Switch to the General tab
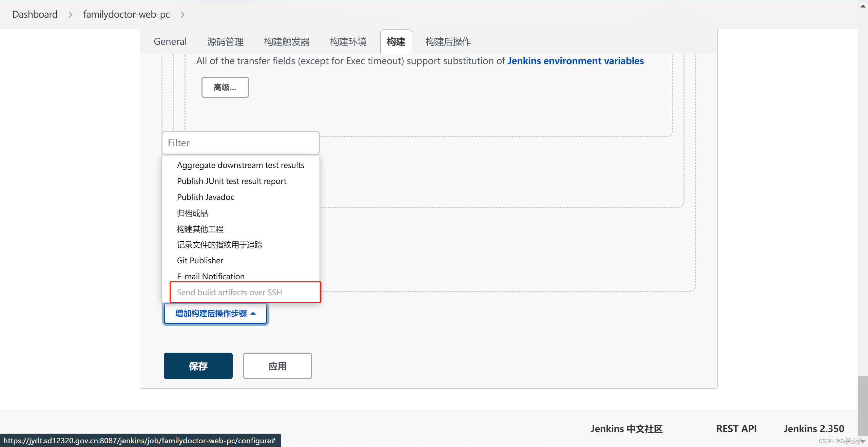 coord(170,41)
